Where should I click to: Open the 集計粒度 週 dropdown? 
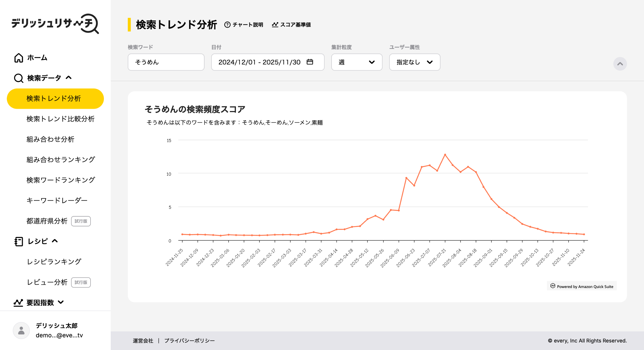pyautogui.click(x=356, y=62)
